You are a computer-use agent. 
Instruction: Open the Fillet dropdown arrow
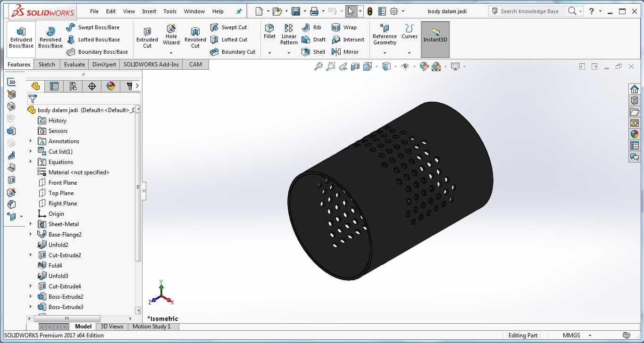(269, 53)
